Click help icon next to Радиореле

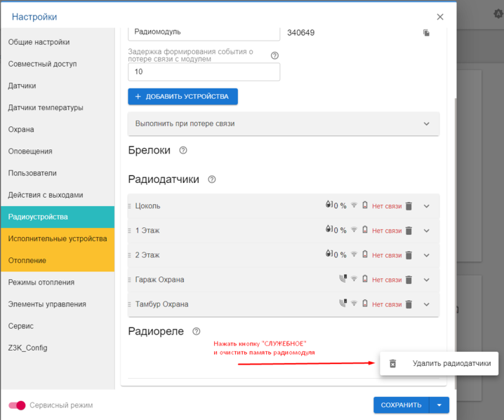[197, 331]
